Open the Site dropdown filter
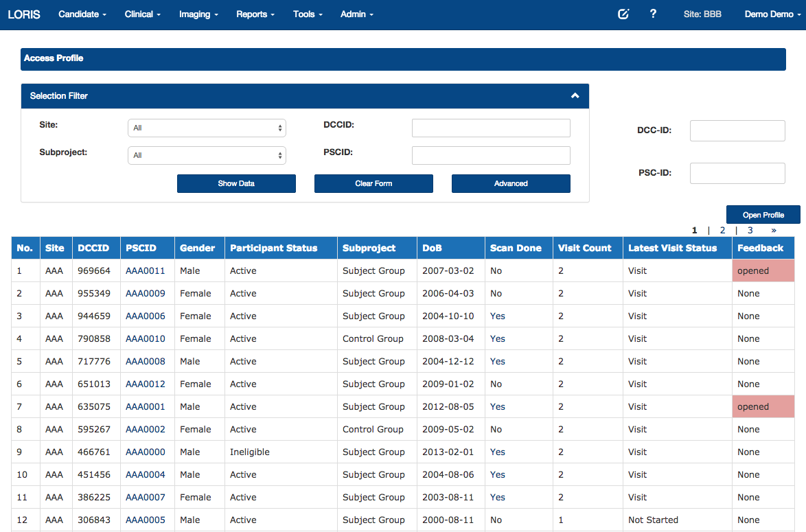This screenshot has height=532, width=806. click(x=207, y=128)
